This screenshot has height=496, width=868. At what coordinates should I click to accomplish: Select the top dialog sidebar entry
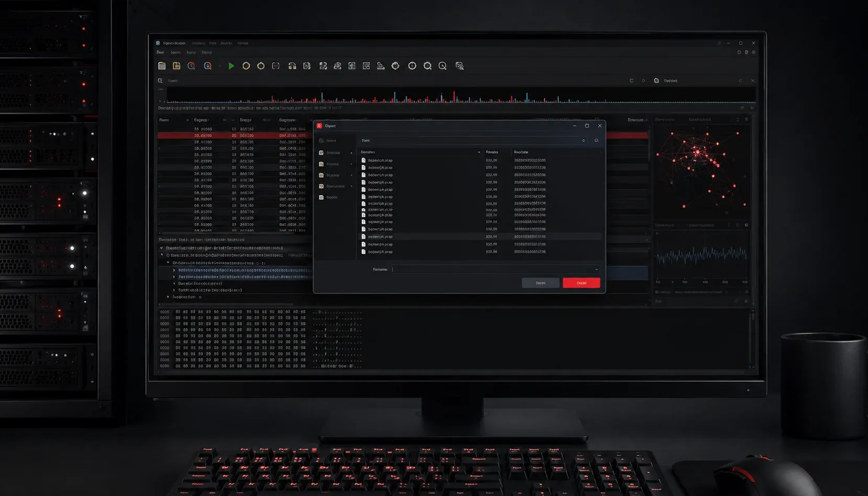(329, 141)
